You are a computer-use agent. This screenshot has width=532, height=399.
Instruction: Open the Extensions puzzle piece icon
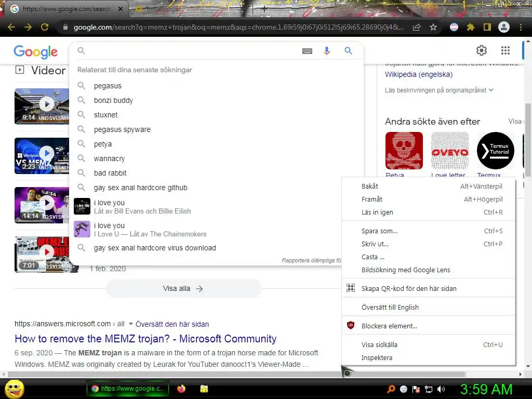coord(471,27)
